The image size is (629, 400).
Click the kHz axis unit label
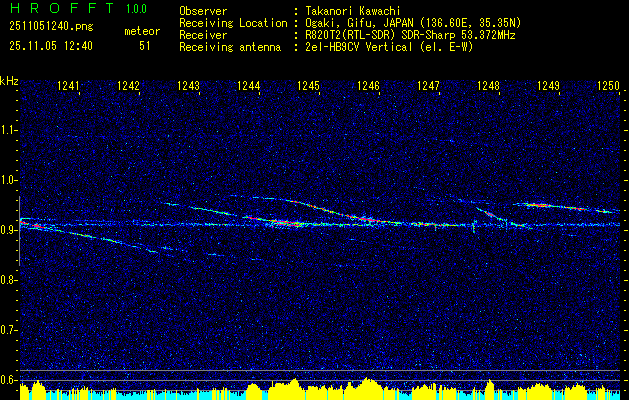tap(9, 81)
